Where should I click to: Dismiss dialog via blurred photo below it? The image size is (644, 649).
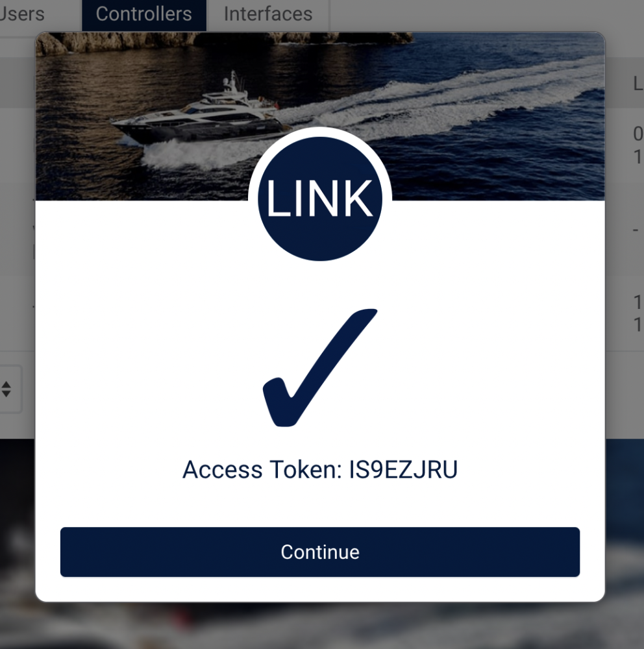[319, 625]
